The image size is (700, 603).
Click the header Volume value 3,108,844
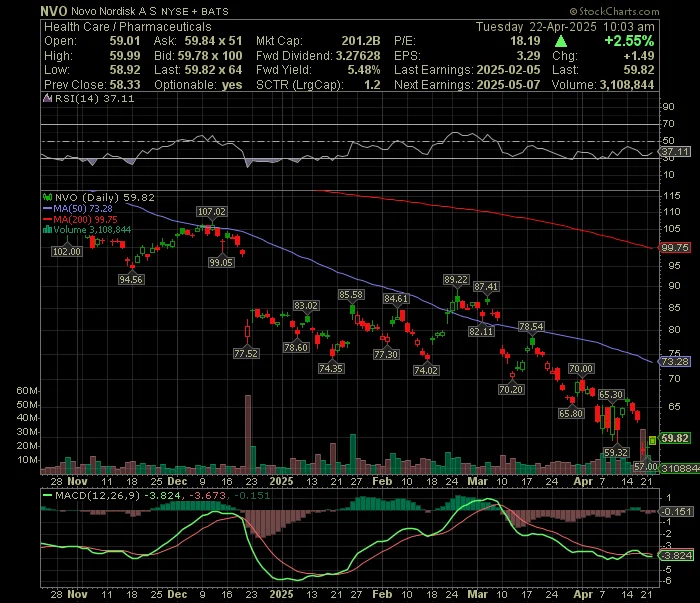(x=627, y=85)
